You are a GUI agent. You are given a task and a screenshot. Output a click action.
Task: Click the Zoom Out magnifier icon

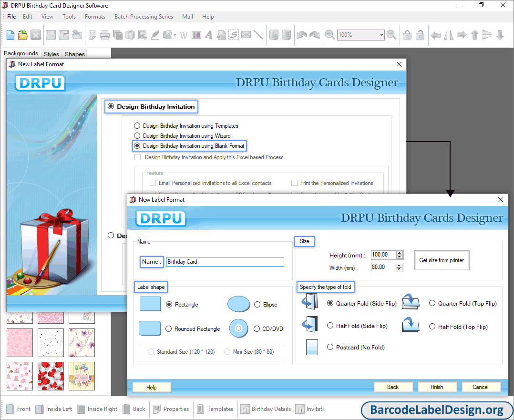tap(391, 35)
